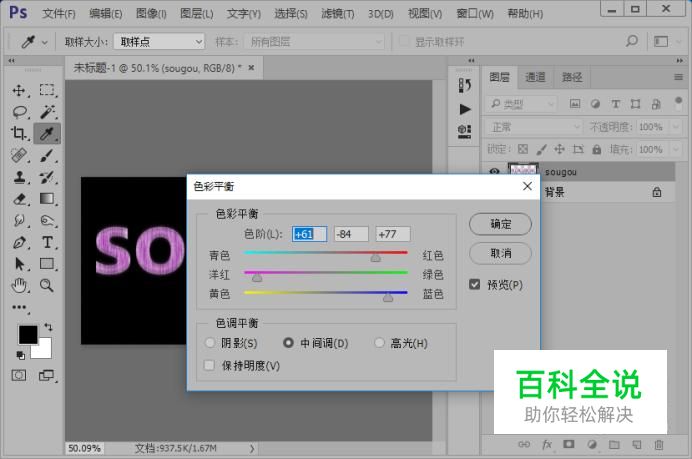Click the search magnifier in options bar
This screenshot has height=459, width=692.
[x=632, y=41]
